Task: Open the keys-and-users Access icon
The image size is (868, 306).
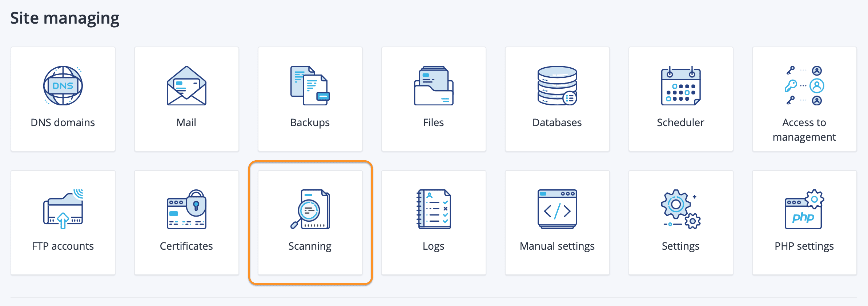Action: pos(804,86)
